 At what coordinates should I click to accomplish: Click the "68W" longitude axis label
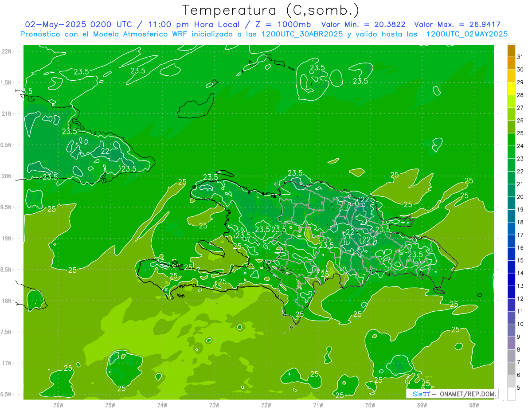pos(473,405)
